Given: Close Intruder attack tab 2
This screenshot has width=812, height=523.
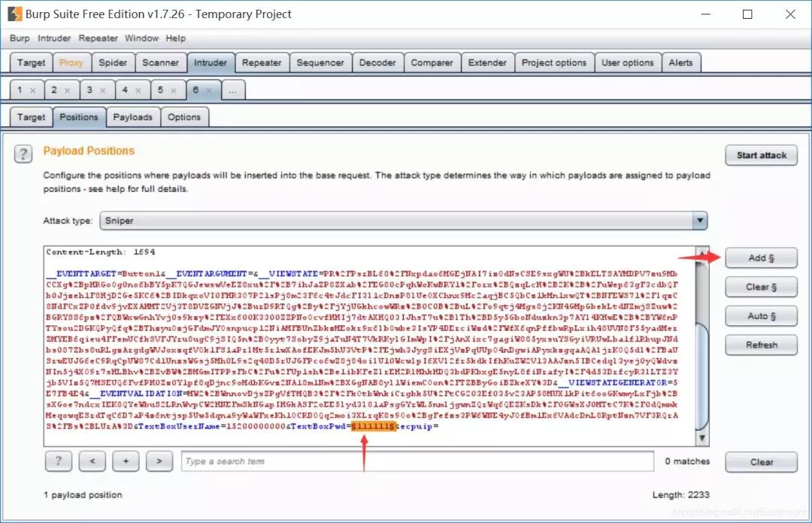Looking at the screenshot, I should 68,91.
